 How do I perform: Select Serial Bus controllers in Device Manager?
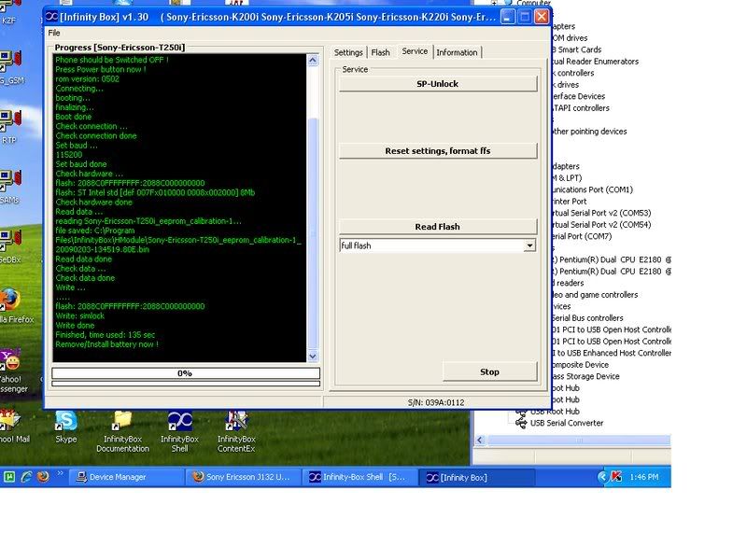(587, 318)
